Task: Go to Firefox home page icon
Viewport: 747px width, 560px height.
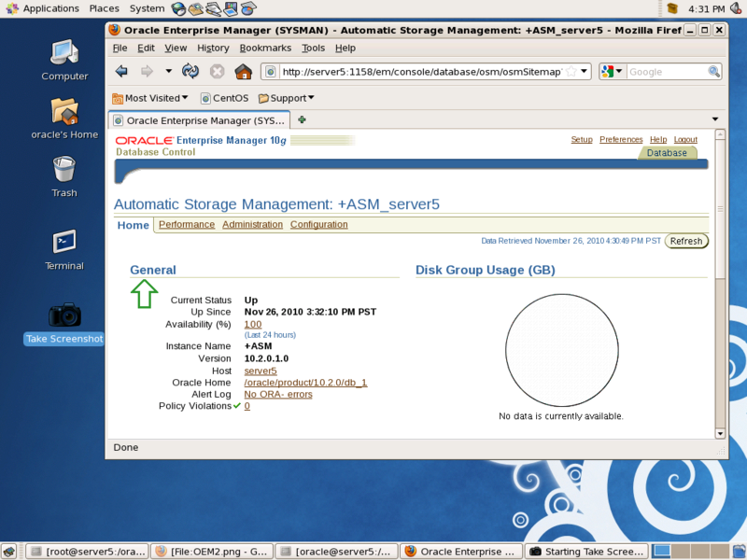Action: (244, 72)
